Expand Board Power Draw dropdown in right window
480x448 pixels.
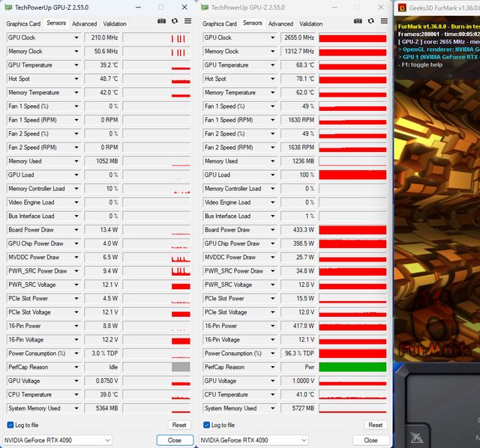tap(272, 230)
